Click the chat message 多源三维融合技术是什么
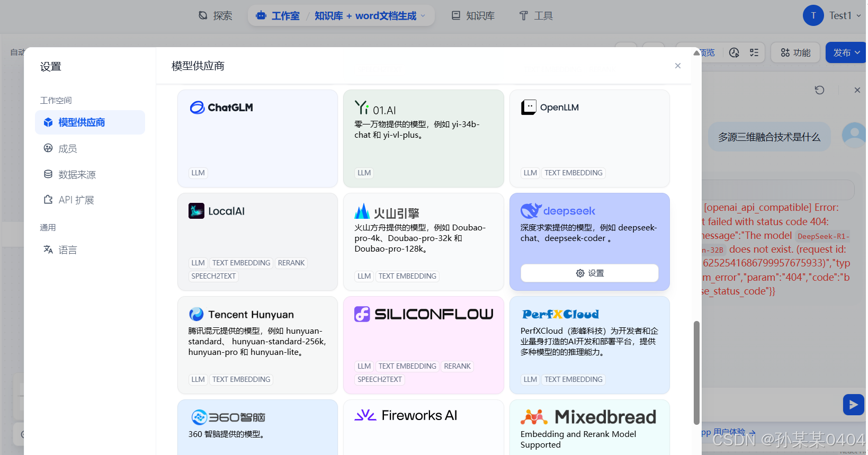 pyautogui.click(x=769, y=137)
